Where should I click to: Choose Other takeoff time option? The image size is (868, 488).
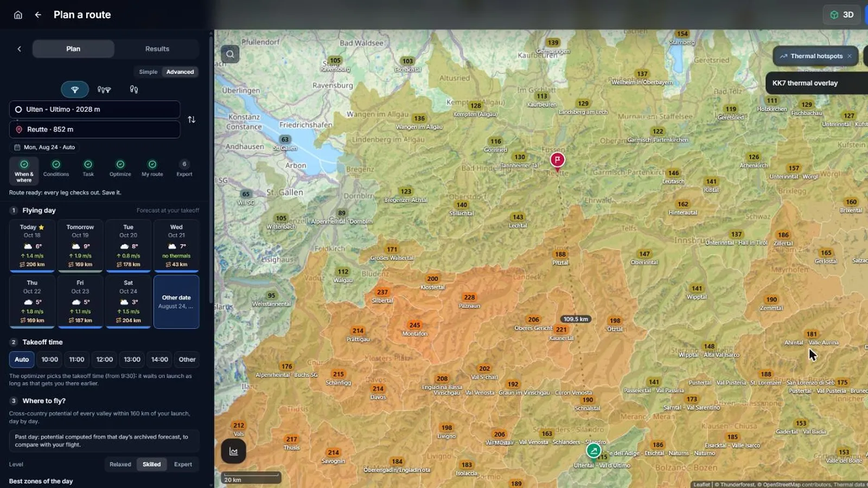(x=187, y=359)
